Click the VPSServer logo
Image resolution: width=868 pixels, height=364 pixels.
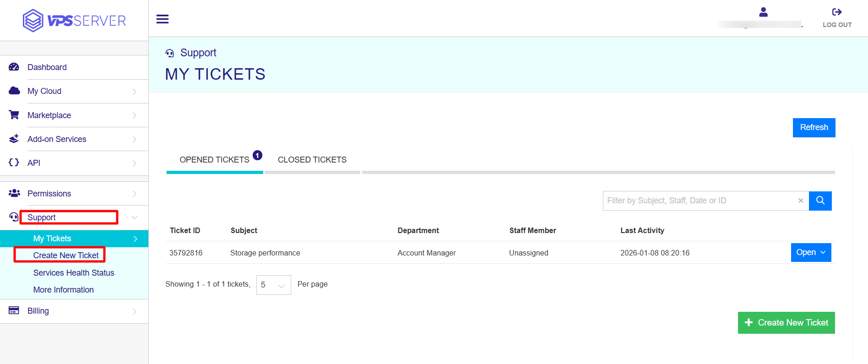74,21
